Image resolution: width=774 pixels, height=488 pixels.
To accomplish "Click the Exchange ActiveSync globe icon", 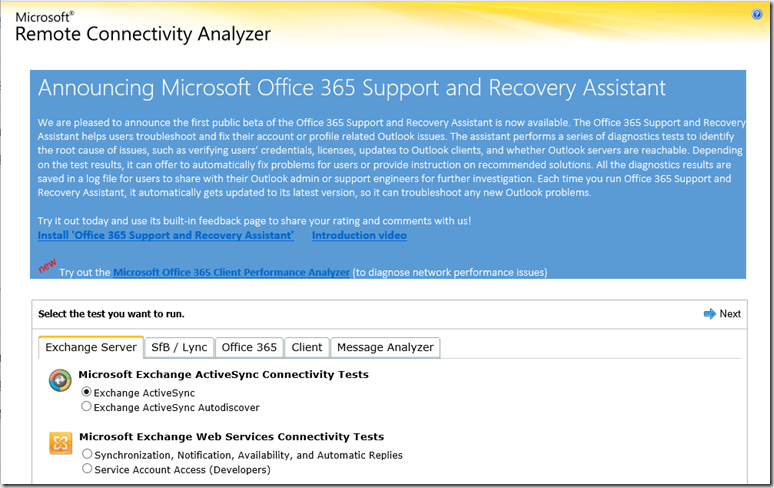I will coord(60,381).
